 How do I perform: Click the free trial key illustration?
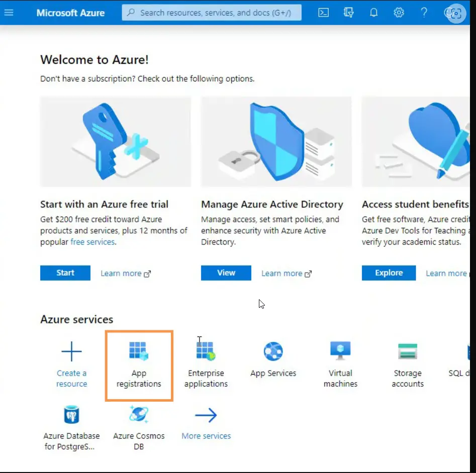(116, 142)
